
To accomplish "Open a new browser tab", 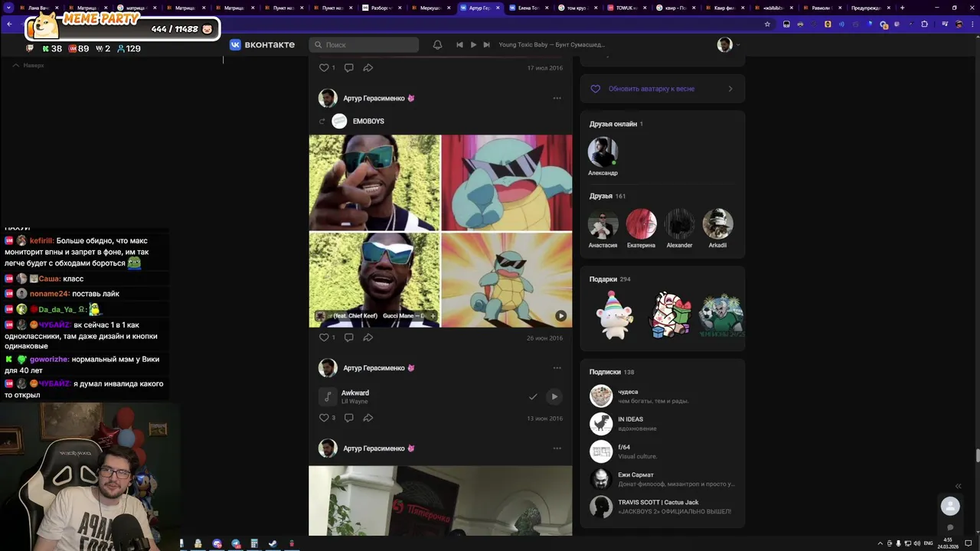I will click(x=902, y=8).
